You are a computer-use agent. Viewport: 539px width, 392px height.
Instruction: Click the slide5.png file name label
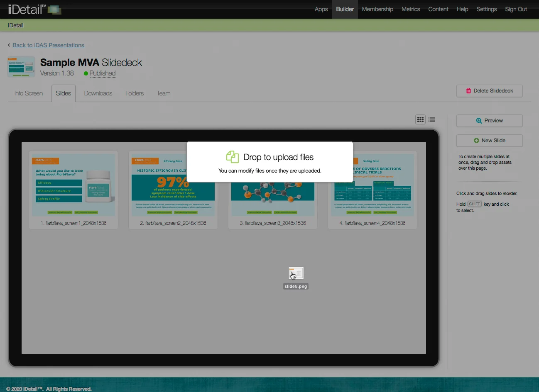(x=296, y=287)
